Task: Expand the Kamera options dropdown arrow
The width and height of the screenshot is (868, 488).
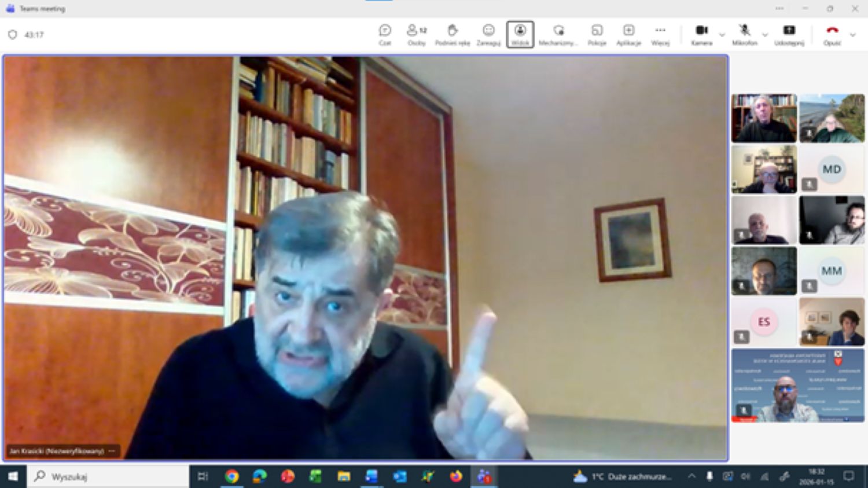Action: click(x=722, y=35)
